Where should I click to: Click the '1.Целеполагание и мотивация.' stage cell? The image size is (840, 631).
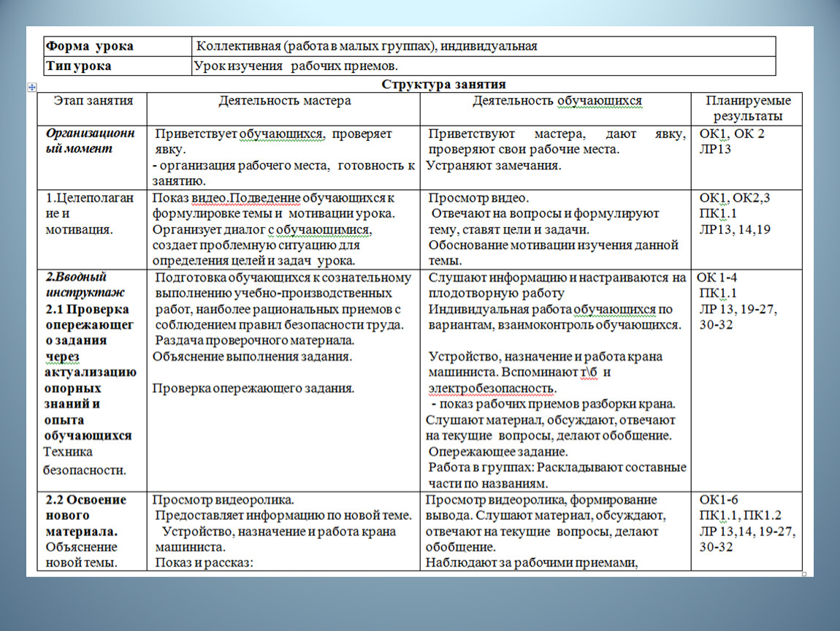tap(92, 229)
